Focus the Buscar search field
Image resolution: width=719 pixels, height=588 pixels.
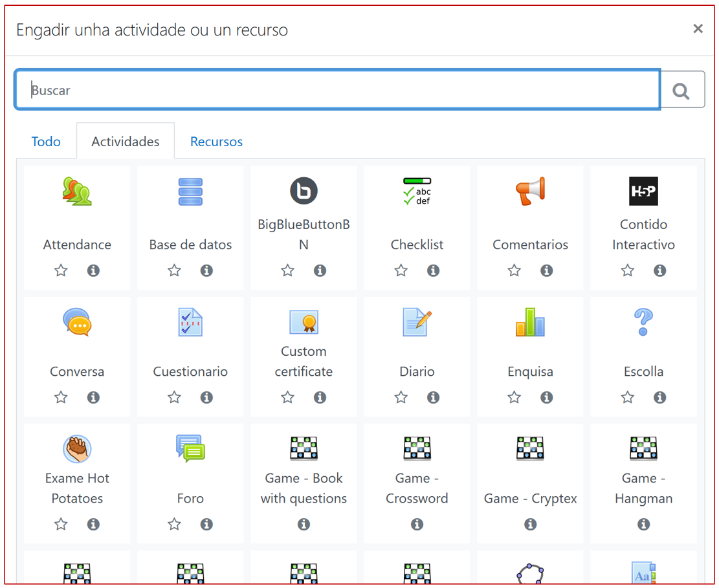[x=337, y=90]
